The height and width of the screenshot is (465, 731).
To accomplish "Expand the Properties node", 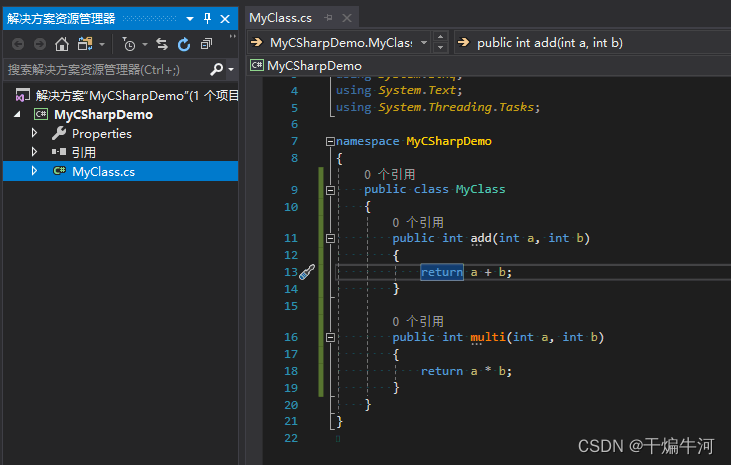I will 34,133.
